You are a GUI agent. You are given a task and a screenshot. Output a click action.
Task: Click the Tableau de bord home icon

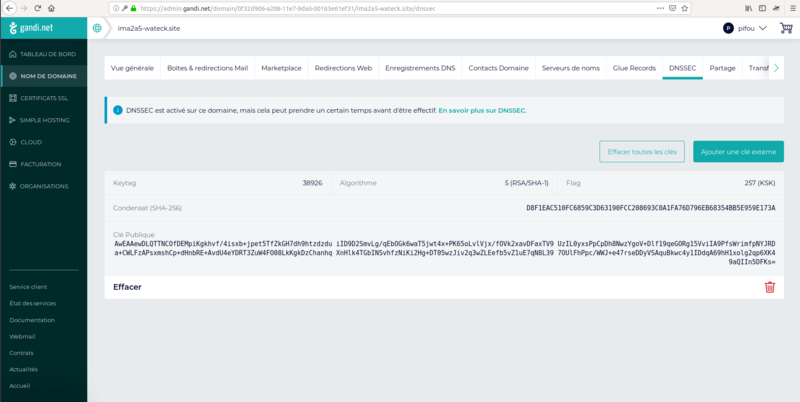pos(12,54)
